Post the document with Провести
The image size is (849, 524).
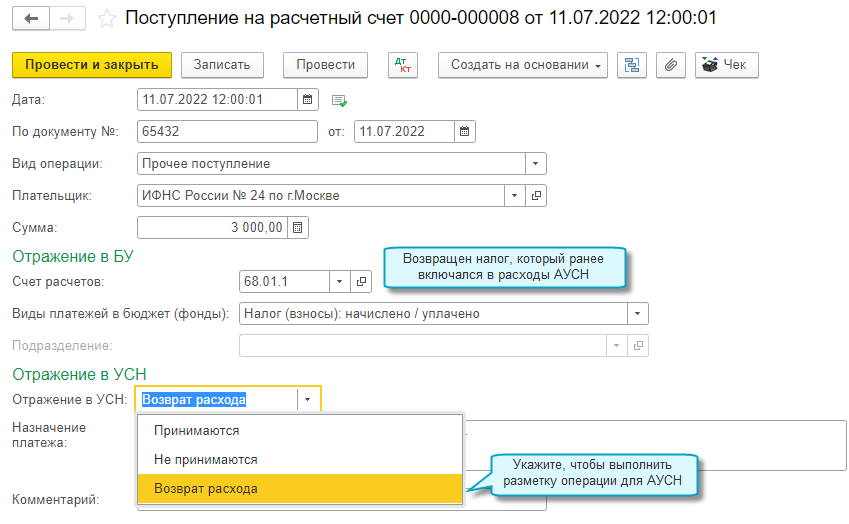[325, 65]
